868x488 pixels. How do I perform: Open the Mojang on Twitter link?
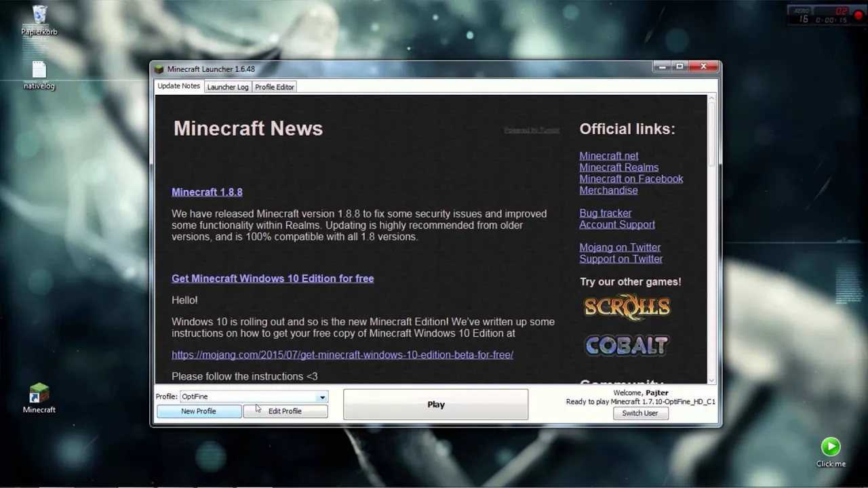coord(620,247)
